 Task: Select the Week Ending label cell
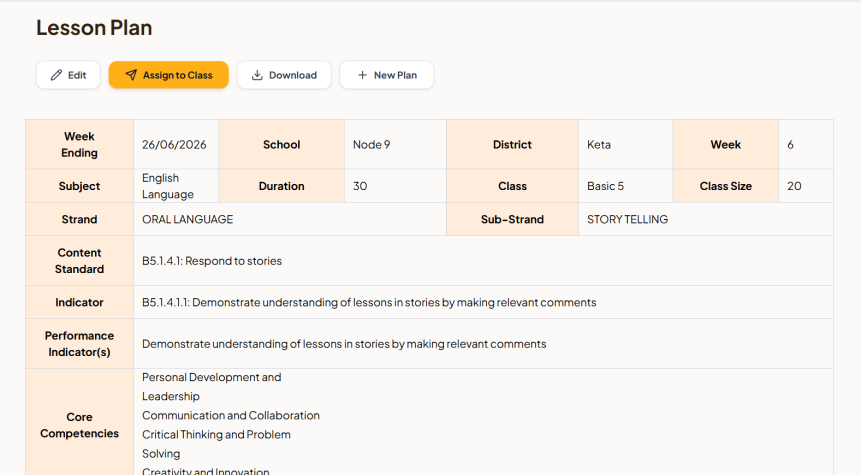(80, 144)
